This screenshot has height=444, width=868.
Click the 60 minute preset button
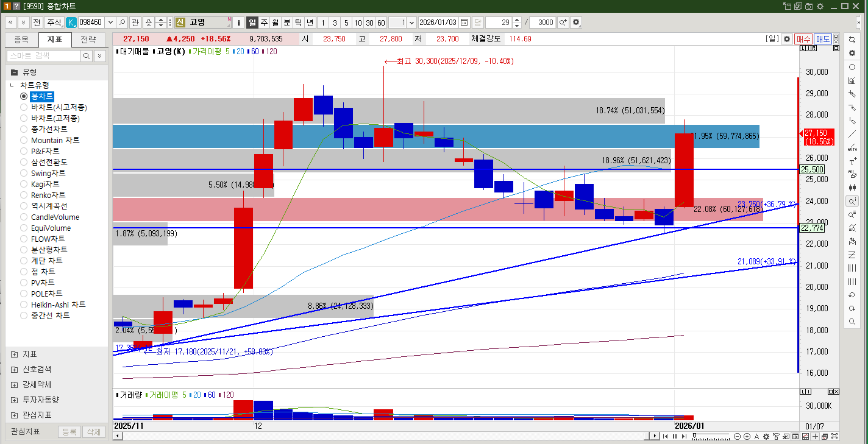point(381,22)
